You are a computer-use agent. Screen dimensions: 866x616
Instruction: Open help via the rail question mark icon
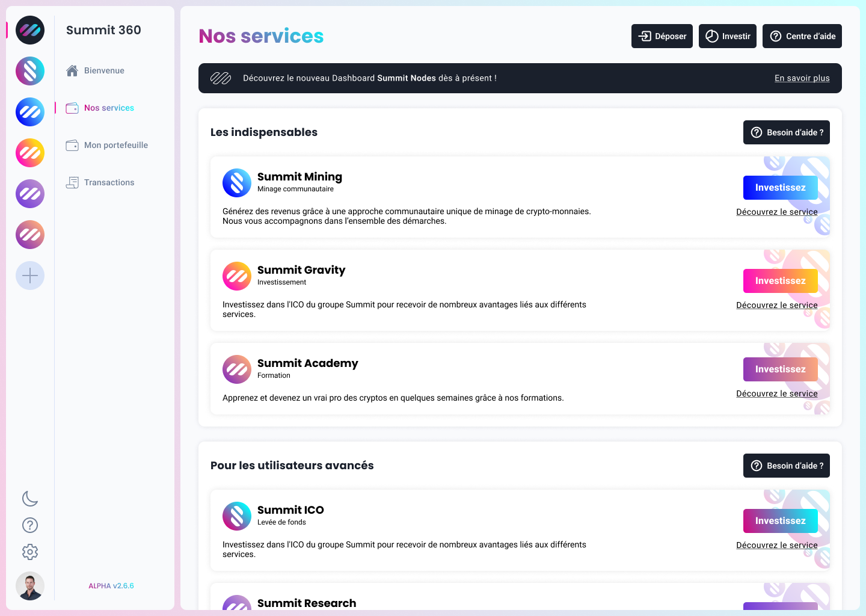pyautogui.click(x=30, y=525)
